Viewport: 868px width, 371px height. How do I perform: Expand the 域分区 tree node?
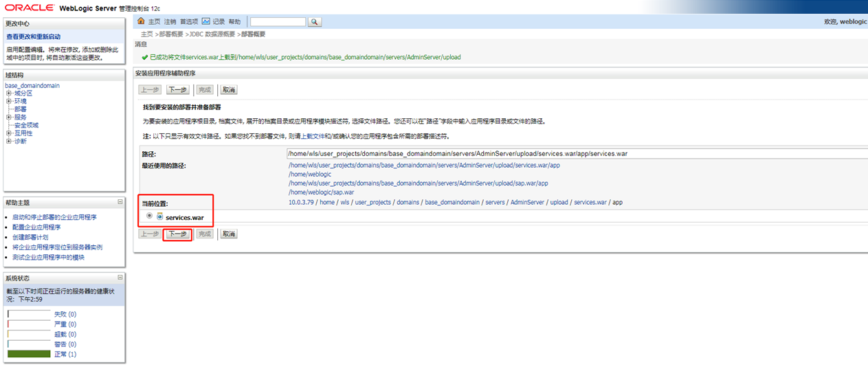(x=9, y=93)
